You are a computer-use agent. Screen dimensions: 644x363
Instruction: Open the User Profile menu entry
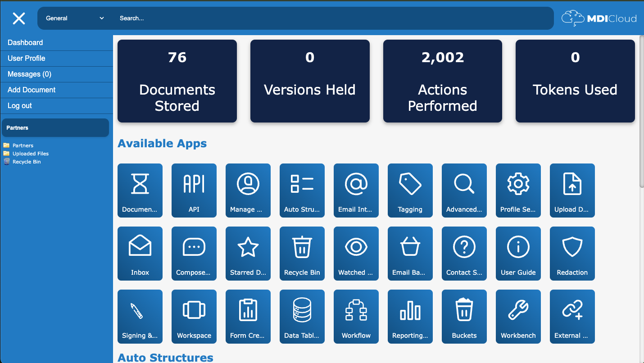(26, 58)
